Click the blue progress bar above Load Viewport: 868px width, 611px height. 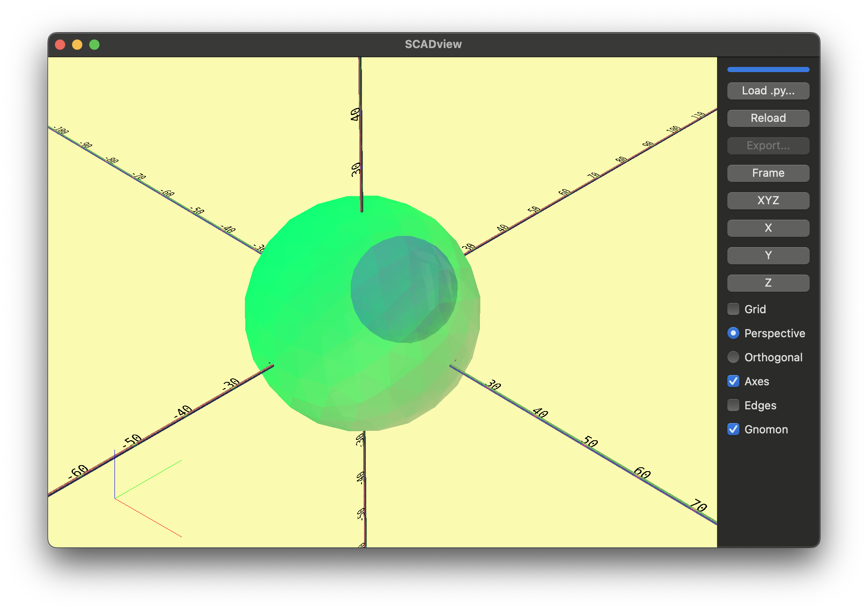(768, 69)
